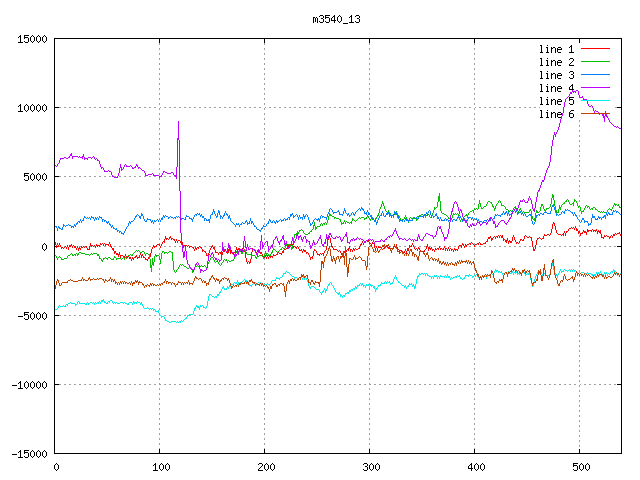The image size is (640, 480).
Task: Click the 100 x-axis tick label
Action: [160, 467]
